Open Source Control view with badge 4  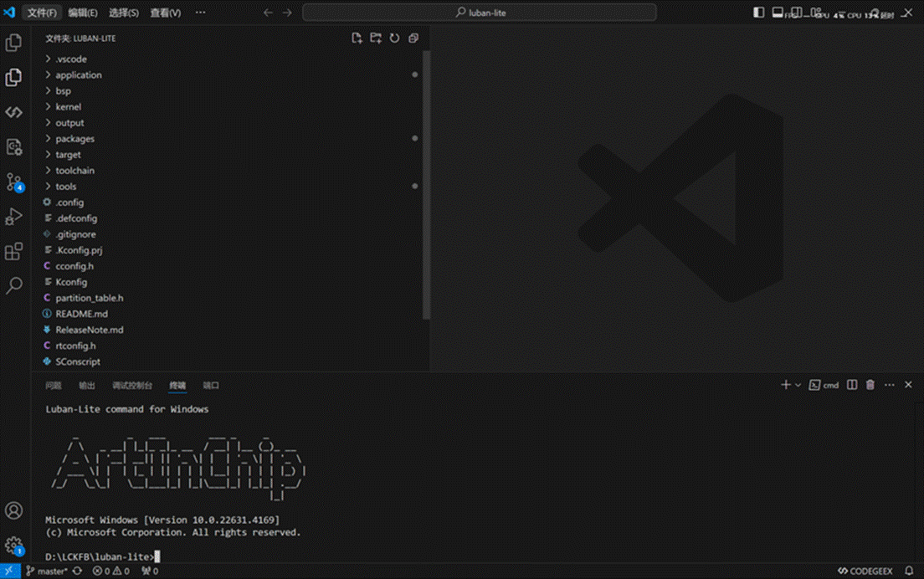[13, 182]
